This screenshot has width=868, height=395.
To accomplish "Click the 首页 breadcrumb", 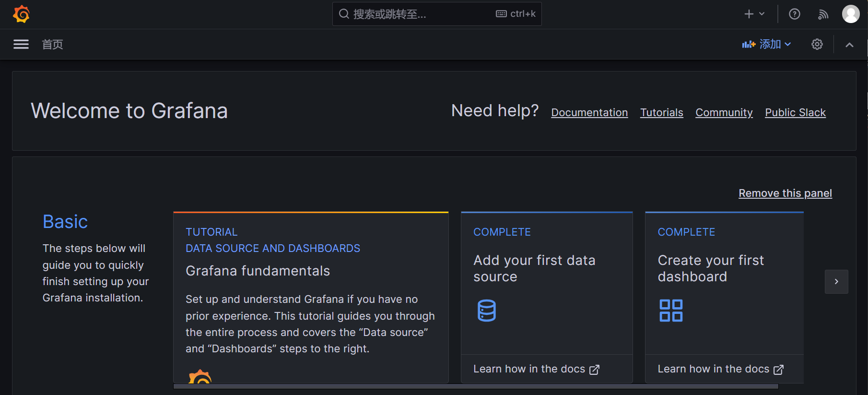I will [53, 45].
